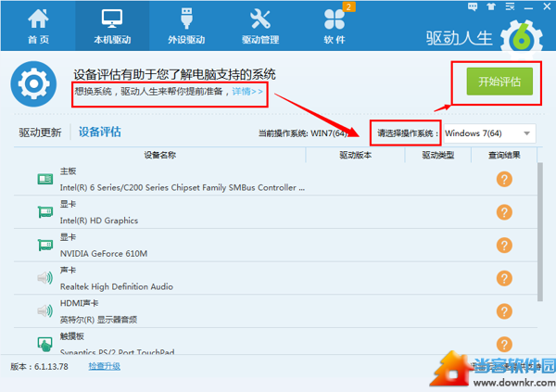Click question mark for NVIDIA GeForce 610M
556x392 pixels.
point(504,245)
